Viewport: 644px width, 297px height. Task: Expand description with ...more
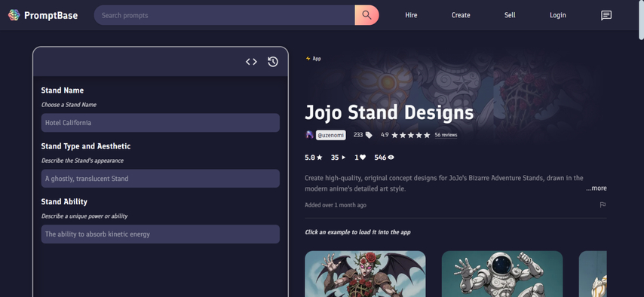coord(596,188)
